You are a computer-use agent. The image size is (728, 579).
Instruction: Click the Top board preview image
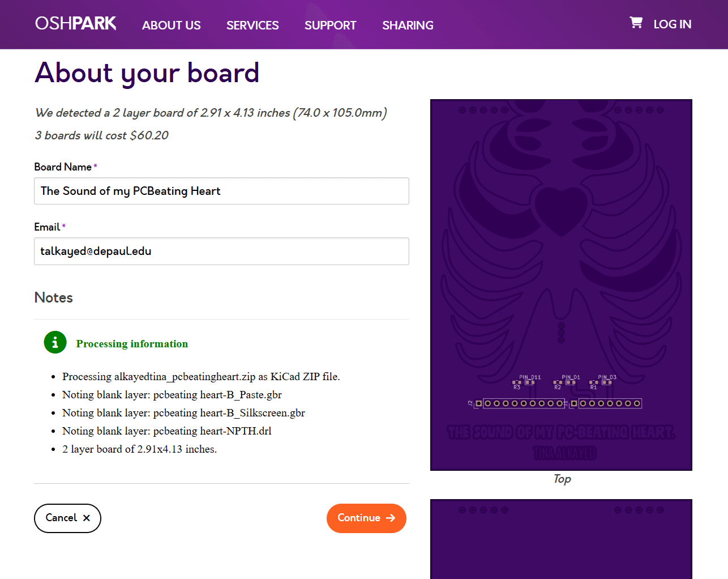pyautogui.click(x=561, y=284)
